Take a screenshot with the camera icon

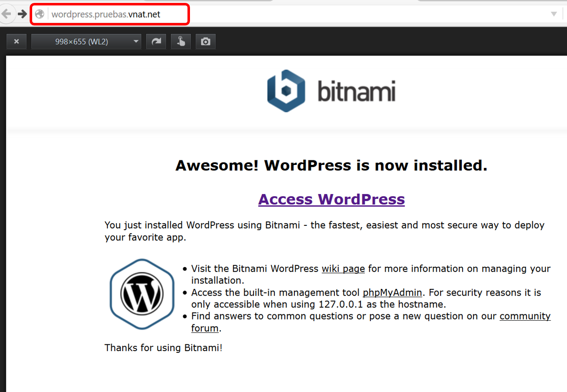pos(205,41)
